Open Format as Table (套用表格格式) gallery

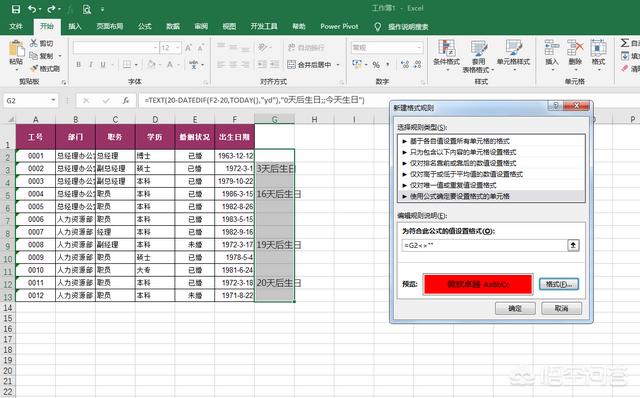478,56
